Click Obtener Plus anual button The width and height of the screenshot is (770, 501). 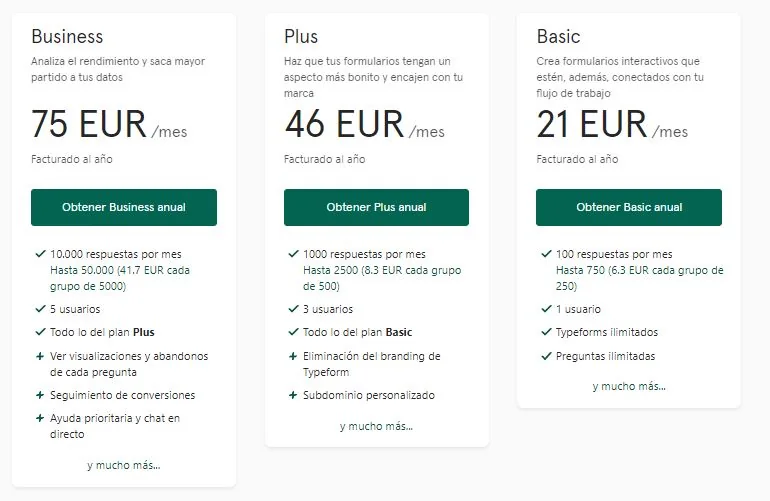tap(376, 207)
